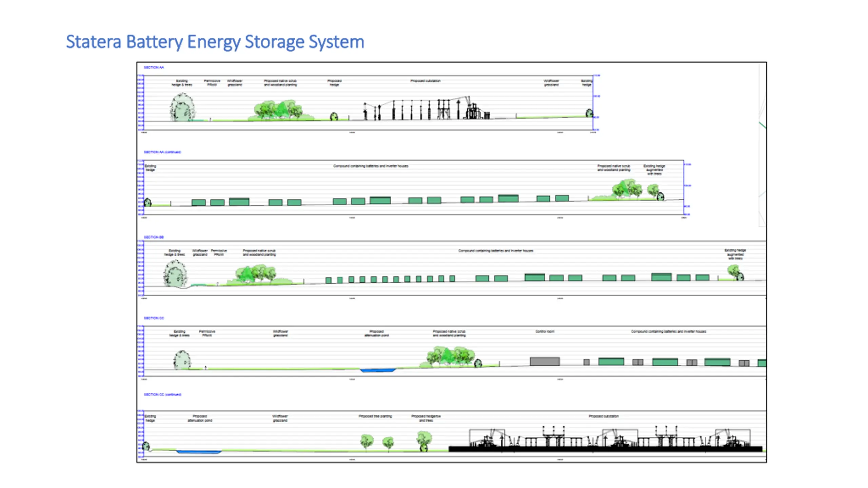Click the blue attenuation pond in Section CC continued
Screen dimensions: 868x488
(199, 452)
